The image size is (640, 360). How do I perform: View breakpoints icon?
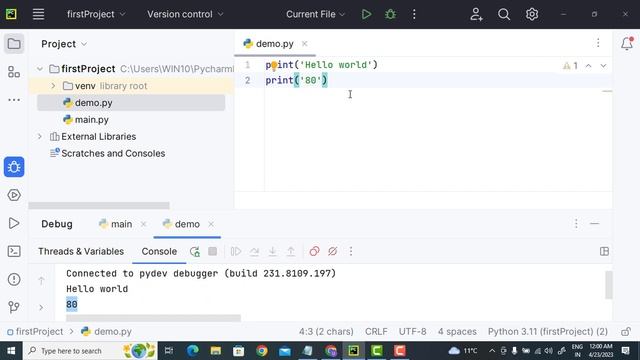click(x=314, y=251)
